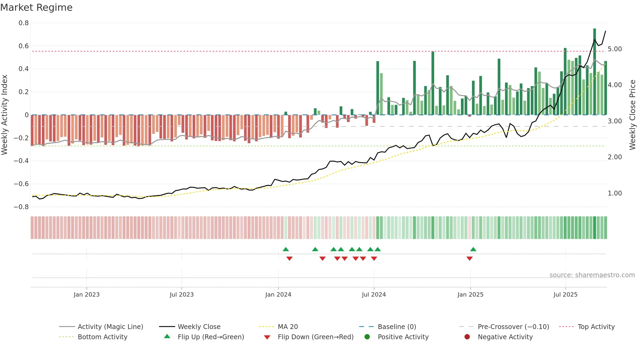Click the first Flip Up marker after Jan 2024

[x=286, y=249]
